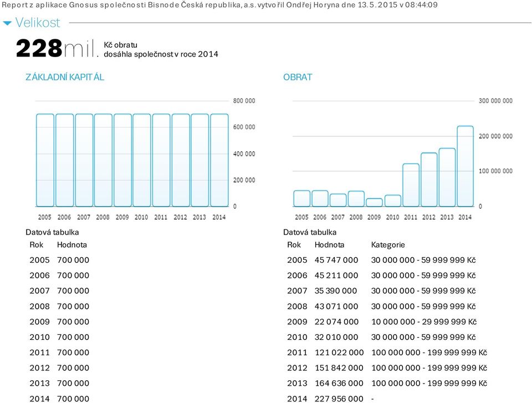This screenshot has width=532, height=403.
Task: Click 700 000 value for year 2009
Action: [x=73, y=322]
